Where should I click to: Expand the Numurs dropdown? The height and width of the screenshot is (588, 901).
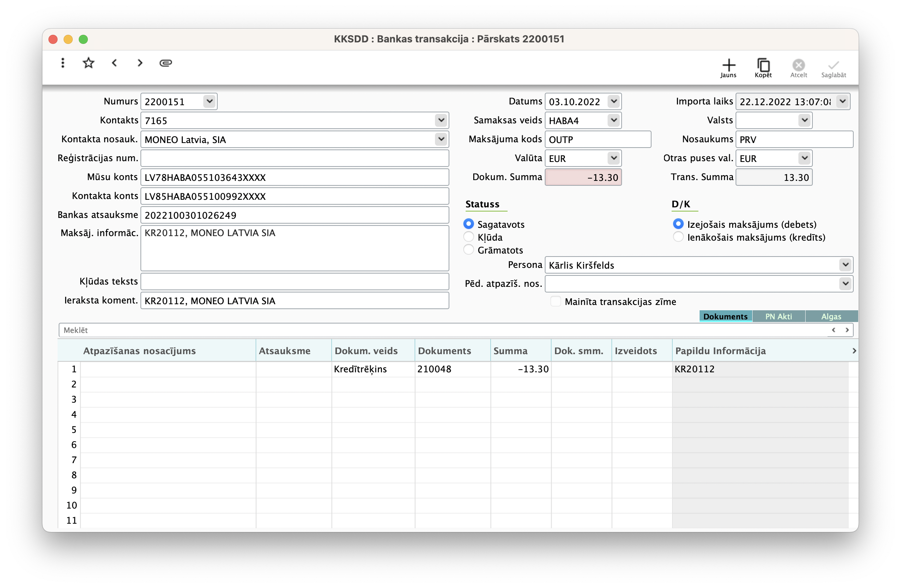pyautogui.click(x=209, y=101)
